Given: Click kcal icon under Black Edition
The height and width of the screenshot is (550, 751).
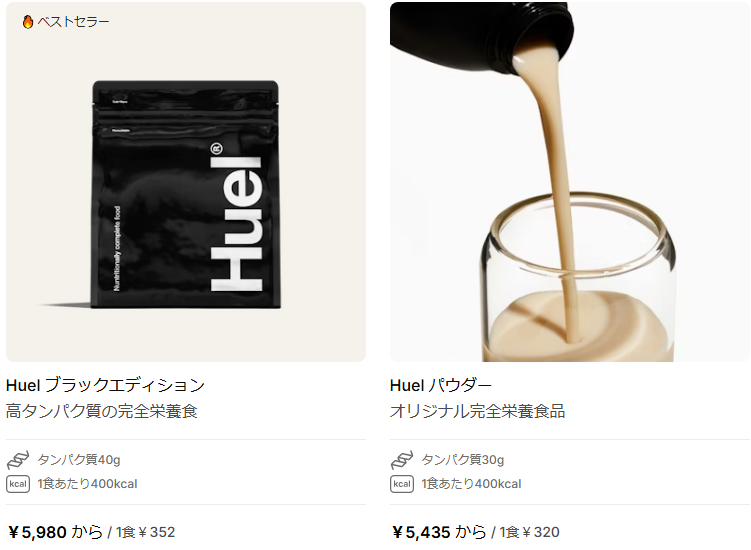Looking at the screenshot, I should [x=18, y=484].
